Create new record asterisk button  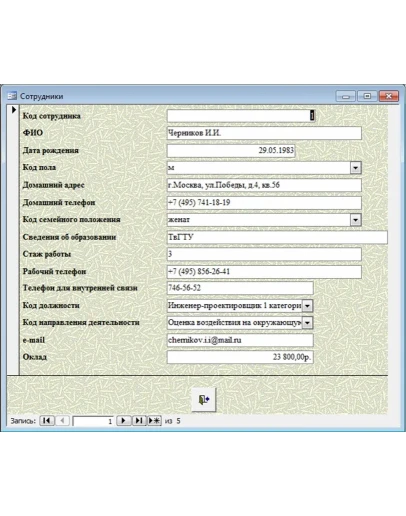pos(154,420)
